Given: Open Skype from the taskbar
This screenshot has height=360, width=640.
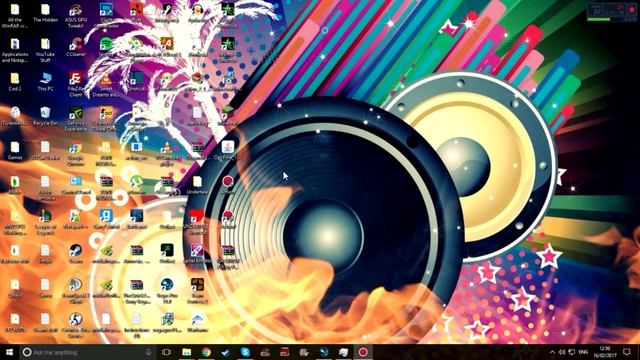Looking at the screenshot, I should [245, 352].
